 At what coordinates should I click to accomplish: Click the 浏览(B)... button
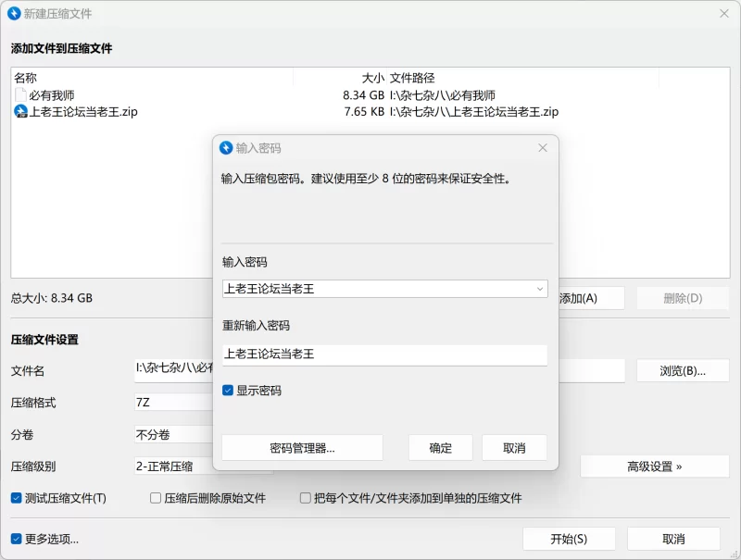(683, 371)
